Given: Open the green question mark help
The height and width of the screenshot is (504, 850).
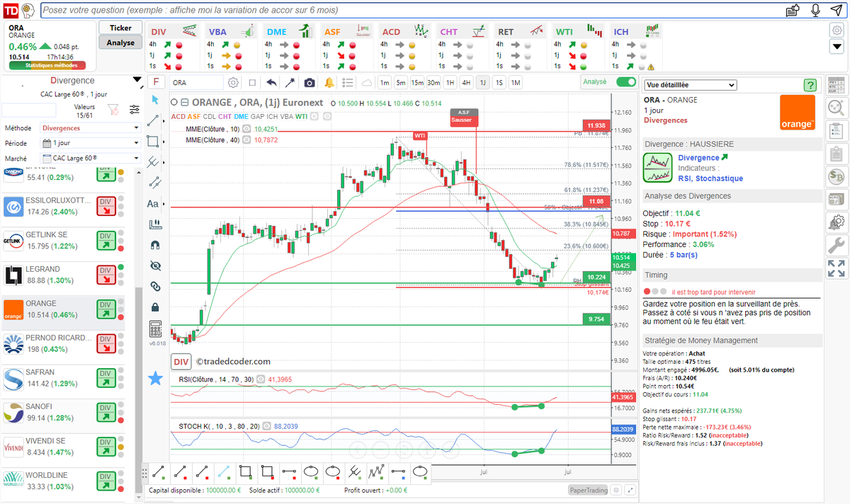Looking at the screenshot, I should [x=810, y=85].
